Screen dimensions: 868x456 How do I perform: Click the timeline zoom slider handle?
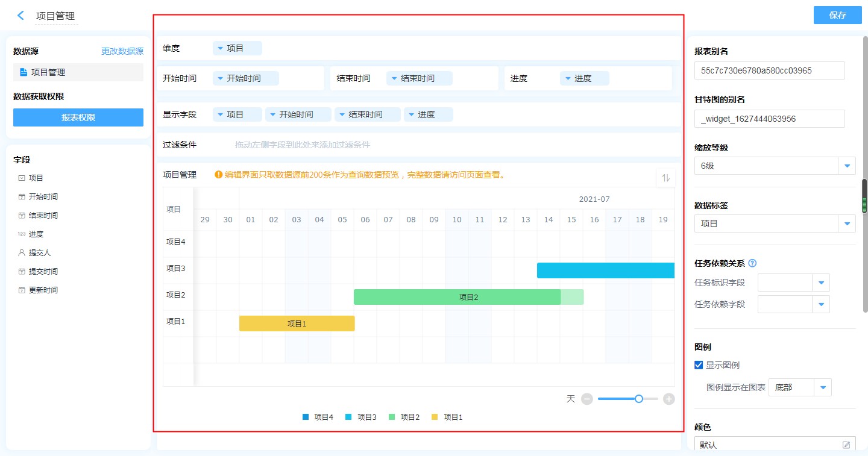tap(638, 399)
